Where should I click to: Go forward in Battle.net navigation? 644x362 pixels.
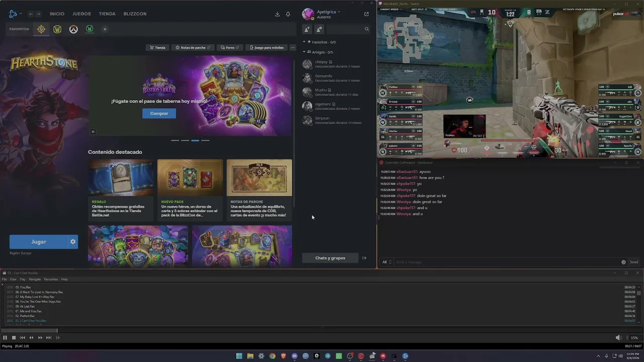(38, 14)
